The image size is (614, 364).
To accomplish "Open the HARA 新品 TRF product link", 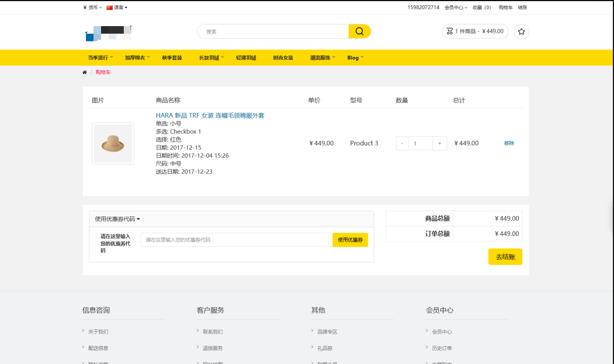I will coord(210,115).
